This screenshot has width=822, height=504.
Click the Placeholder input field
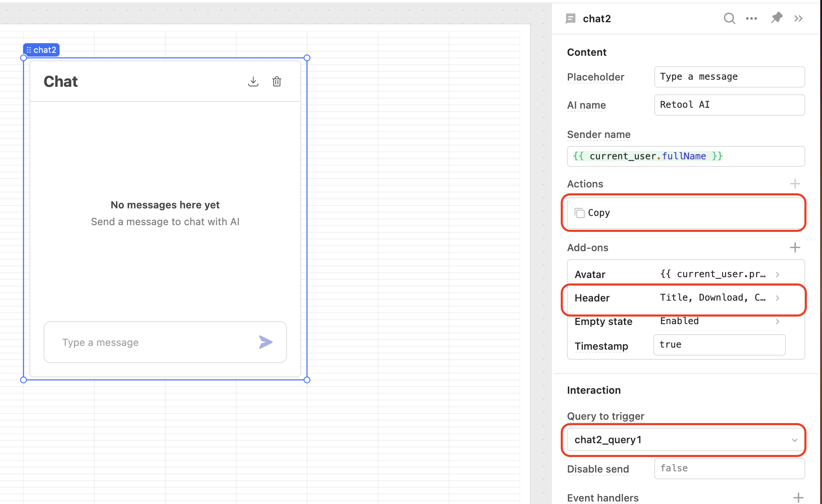[729, 77]
